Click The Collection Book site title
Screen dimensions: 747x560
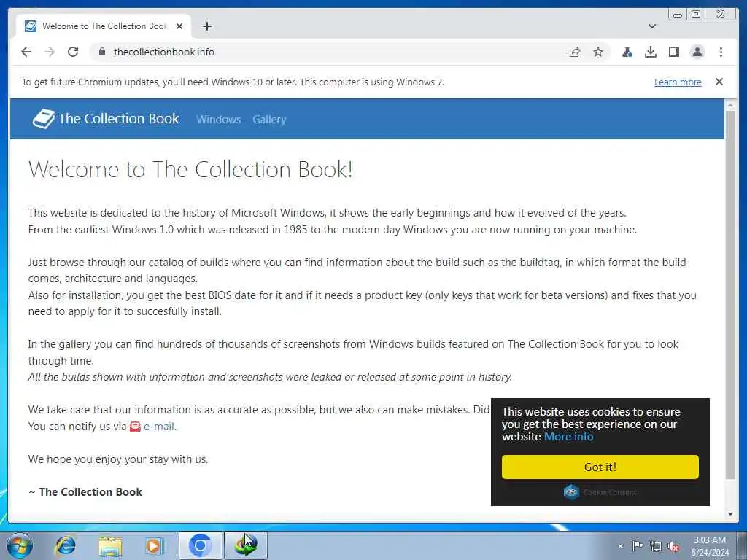point(119,119)
